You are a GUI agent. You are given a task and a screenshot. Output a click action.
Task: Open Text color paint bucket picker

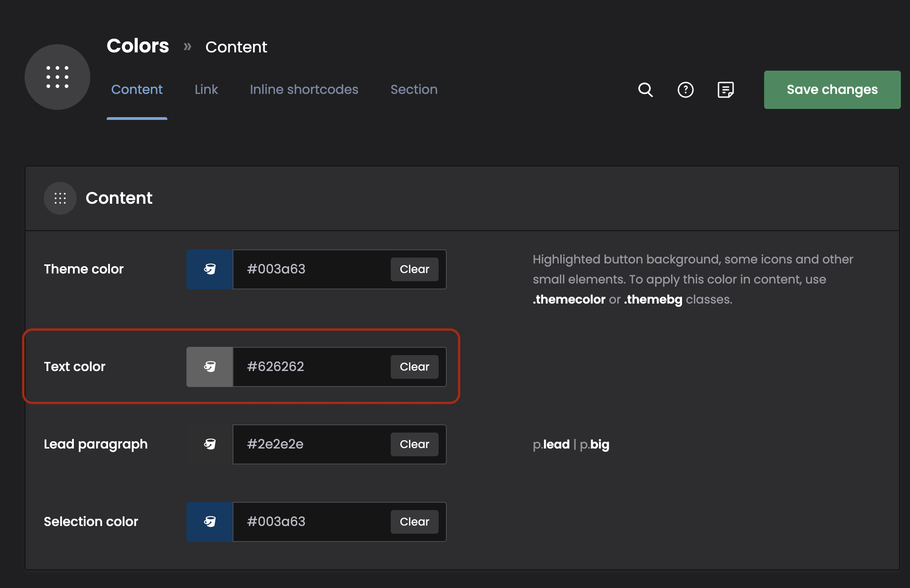(210, 367)
